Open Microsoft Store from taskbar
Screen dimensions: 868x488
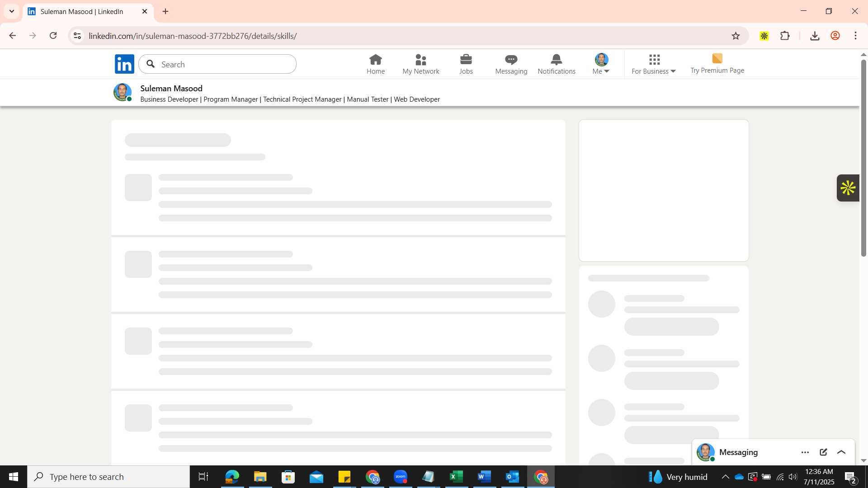[288, 477]
